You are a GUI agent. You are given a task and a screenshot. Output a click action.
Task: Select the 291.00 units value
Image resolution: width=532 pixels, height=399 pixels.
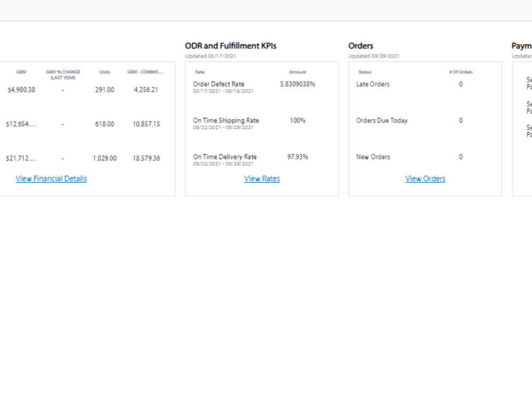click(104, 89)
